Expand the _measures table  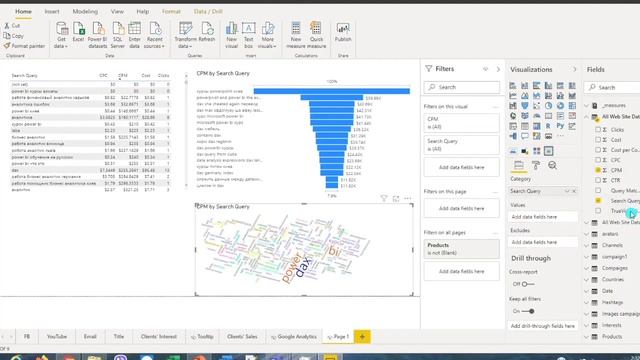pyautogui.click(x=587, y=105)
